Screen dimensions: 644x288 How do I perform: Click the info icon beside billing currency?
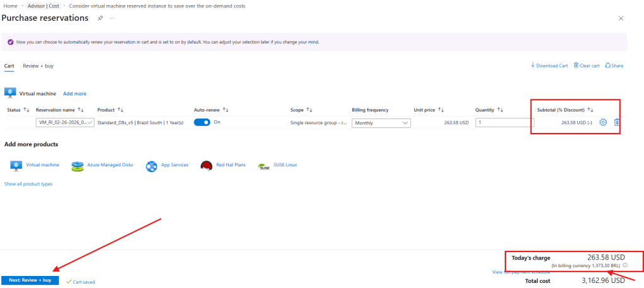point(624,265)
